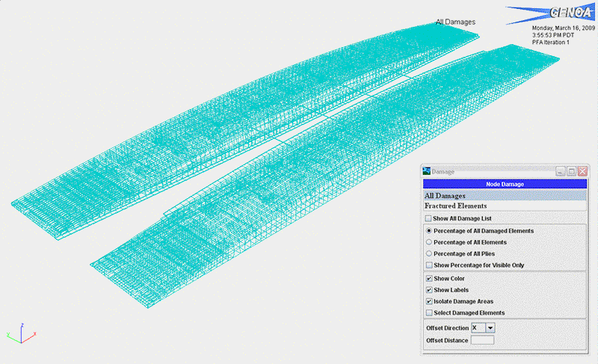Select Percentage of All Damaged Elements

(428, 231)
